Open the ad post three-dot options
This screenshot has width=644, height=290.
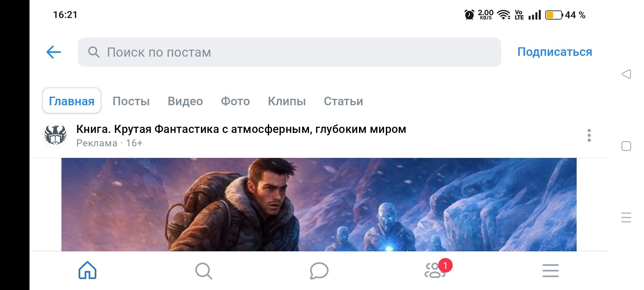click(589, 135)
